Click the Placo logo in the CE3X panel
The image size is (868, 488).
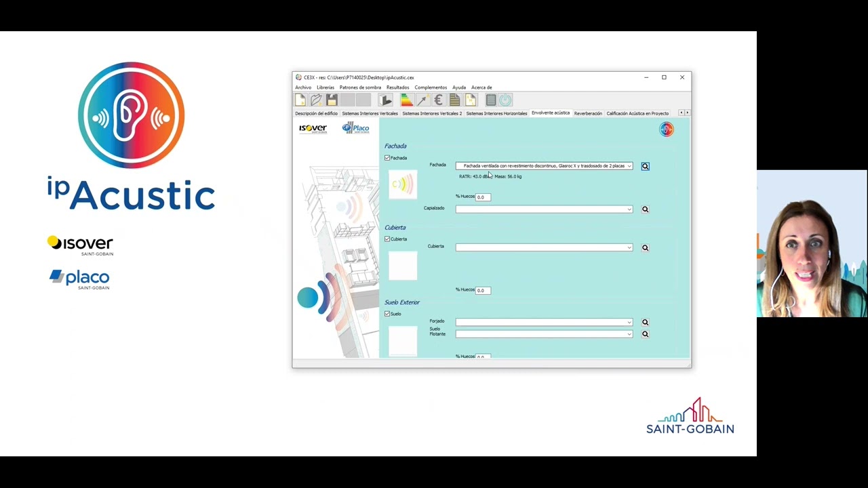355,128
